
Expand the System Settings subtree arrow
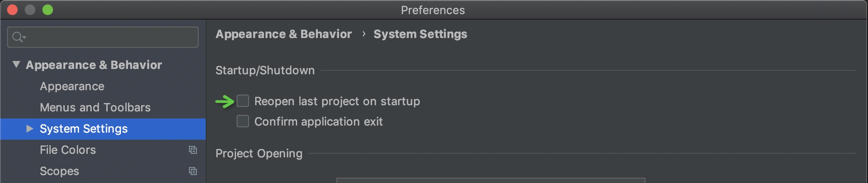[x=30, y=129]
